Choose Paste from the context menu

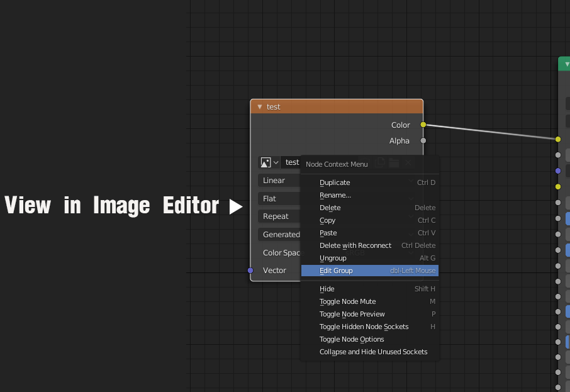point(370,233)
